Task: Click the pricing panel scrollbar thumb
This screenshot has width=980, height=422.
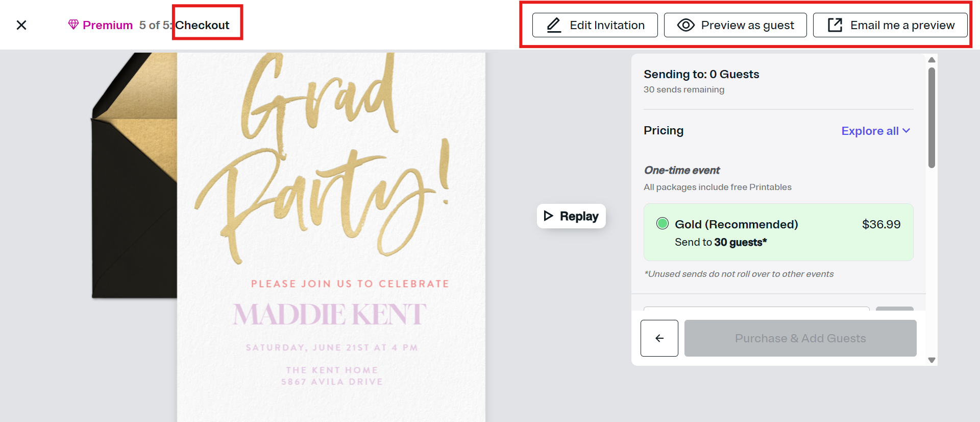Action: 932,118
